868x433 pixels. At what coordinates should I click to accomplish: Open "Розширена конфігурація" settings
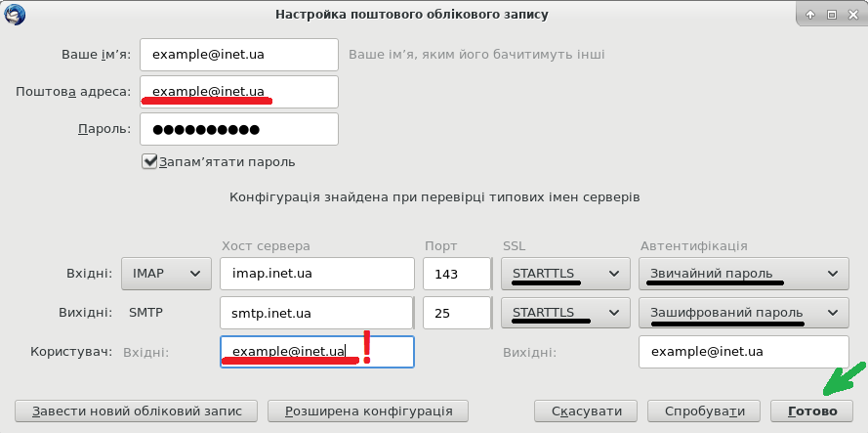(x=367, y=411)
